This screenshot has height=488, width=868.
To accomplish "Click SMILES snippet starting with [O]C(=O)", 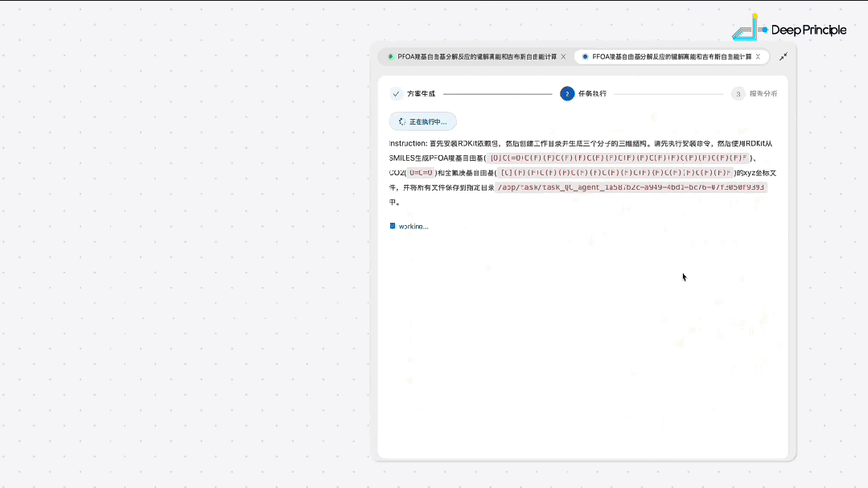I will click(x=619, y=158).
